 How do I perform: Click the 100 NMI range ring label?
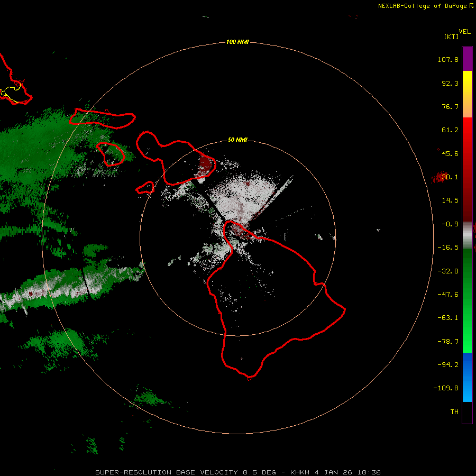click(x=237, y=42)
